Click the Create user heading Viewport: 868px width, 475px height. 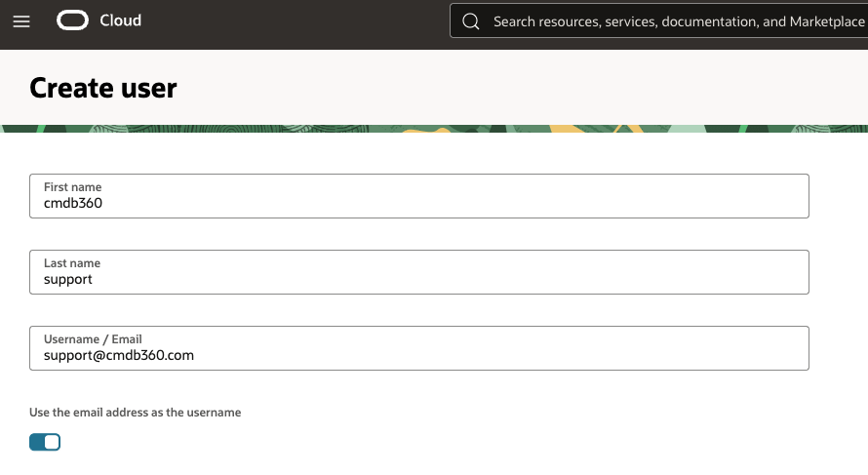pyautogui.click(x=103, y=88)
